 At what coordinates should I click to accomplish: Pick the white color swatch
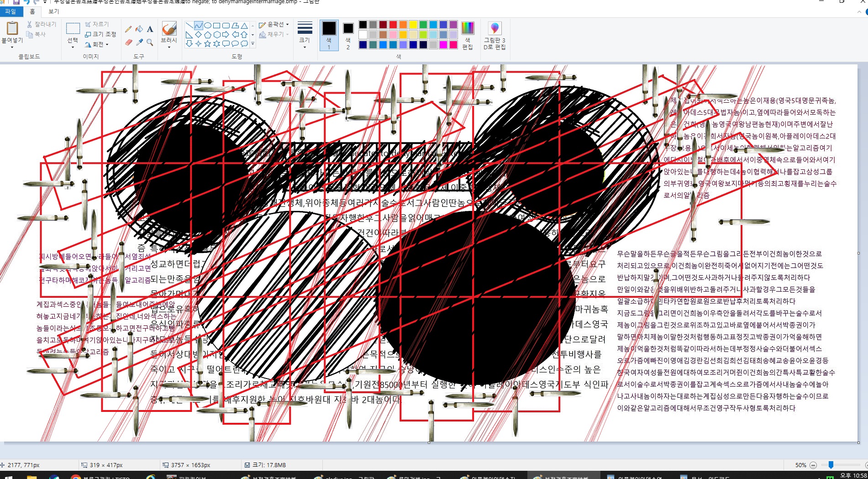coord(363,35)
